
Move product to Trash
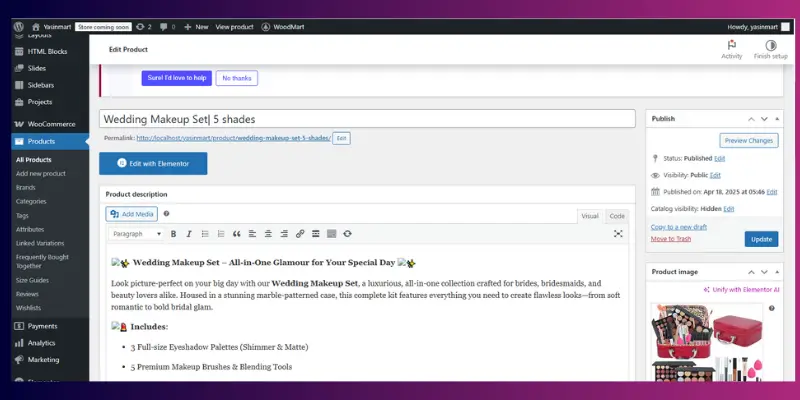(671, 239)
